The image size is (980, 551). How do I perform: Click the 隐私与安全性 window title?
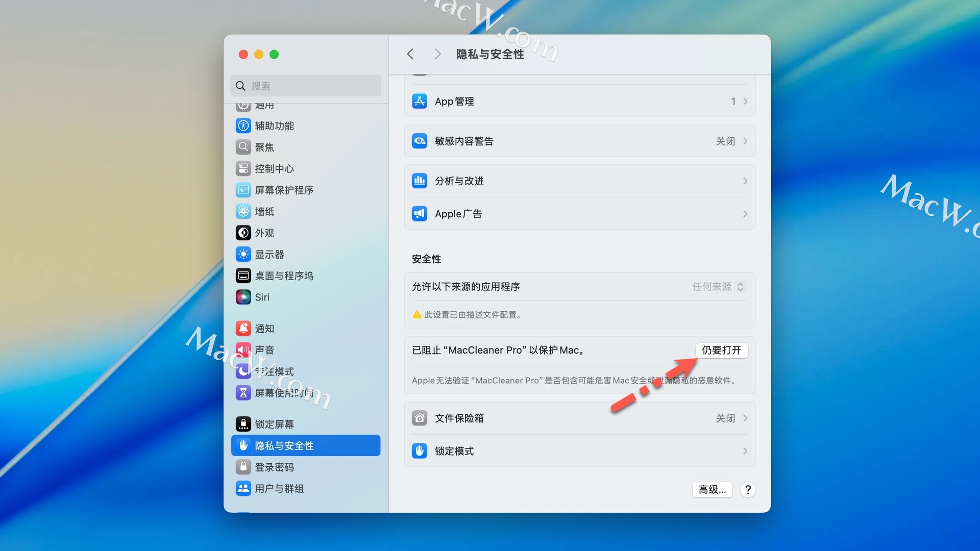click(490, 54)
